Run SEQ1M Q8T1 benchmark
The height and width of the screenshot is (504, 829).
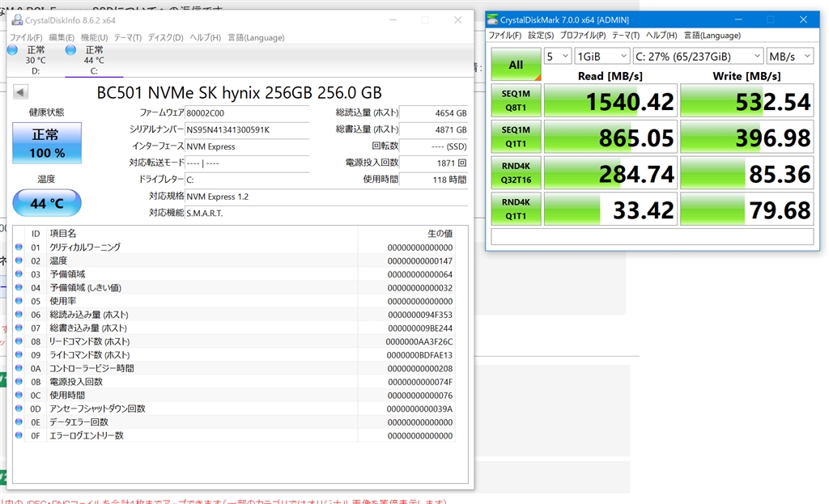point(516,100)
